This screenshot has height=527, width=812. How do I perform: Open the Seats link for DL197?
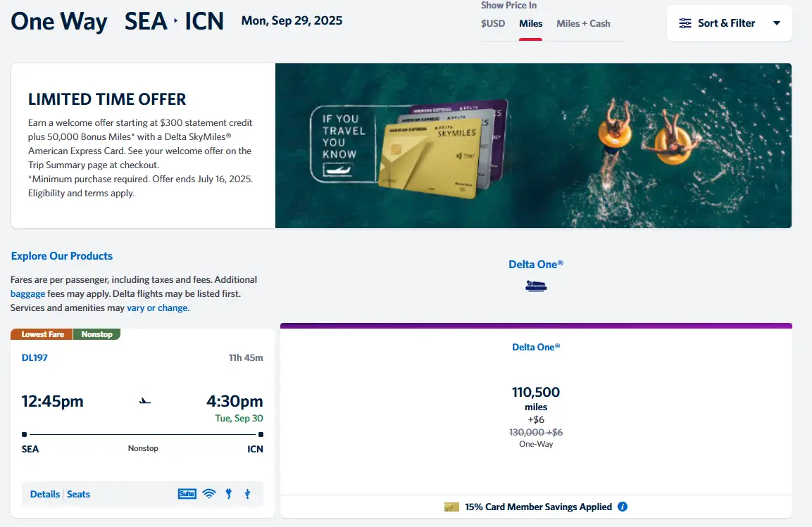pos(78,494)
